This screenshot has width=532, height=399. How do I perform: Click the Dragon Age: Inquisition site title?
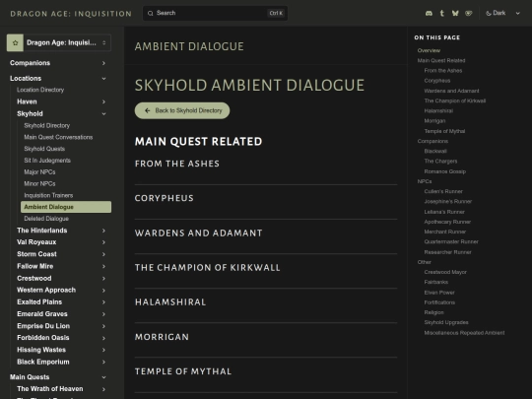(x=71, y=14)
